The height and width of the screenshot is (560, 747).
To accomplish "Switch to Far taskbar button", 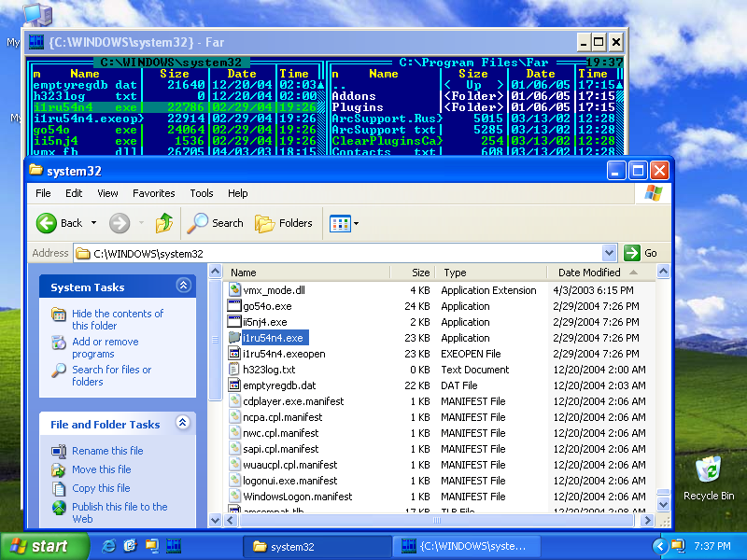I will click(x=468, y=546).
